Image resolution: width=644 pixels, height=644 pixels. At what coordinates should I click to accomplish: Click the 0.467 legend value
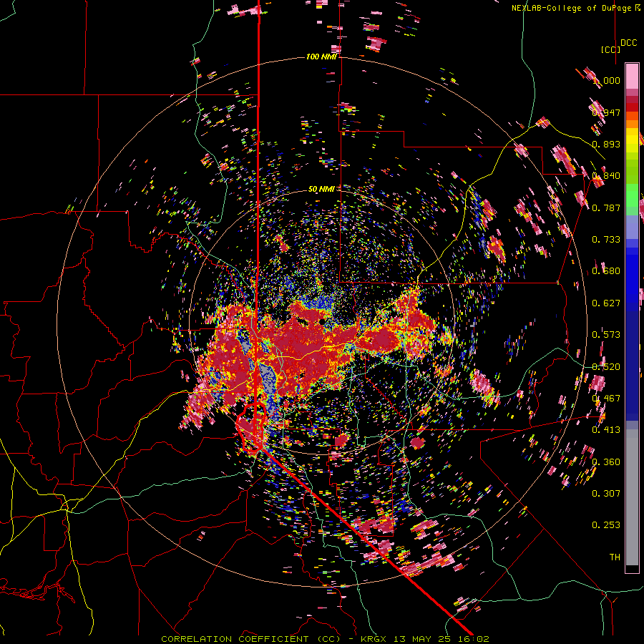coord(606,399)
